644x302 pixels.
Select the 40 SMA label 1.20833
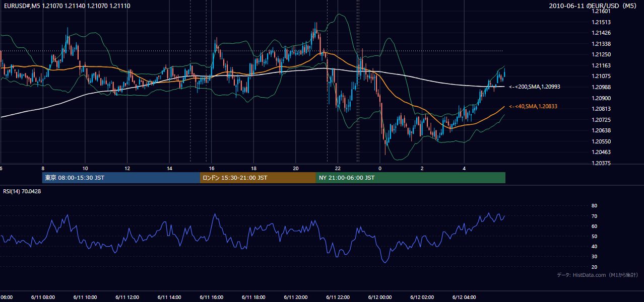click(x=533, y=107)
